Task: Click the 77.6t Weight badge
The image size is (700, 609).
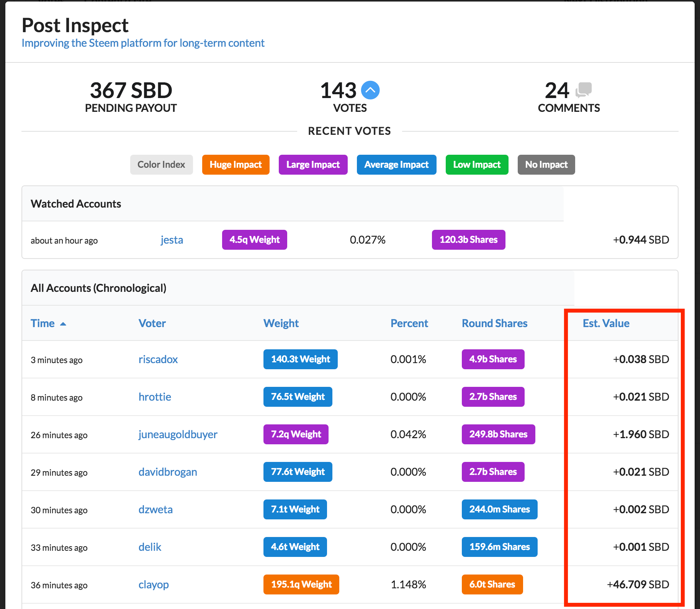Action: (298, 472)
